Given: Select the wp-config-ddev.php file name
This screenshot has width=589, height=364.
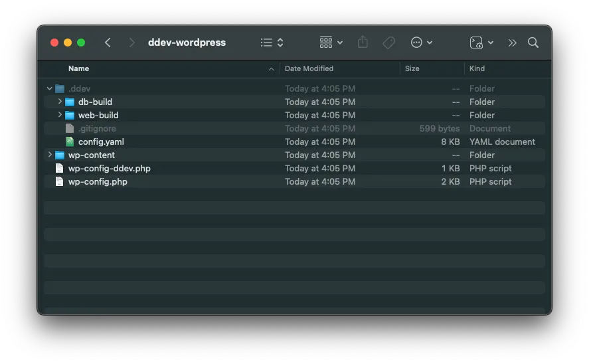Looking at the screenshot, I should (110, 168).
